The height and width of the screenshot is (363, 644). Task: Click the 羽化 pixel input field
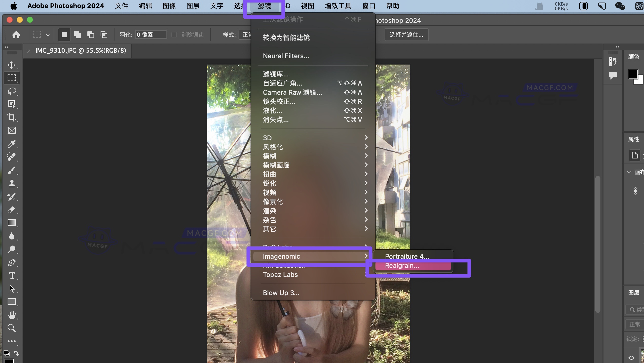151,35
